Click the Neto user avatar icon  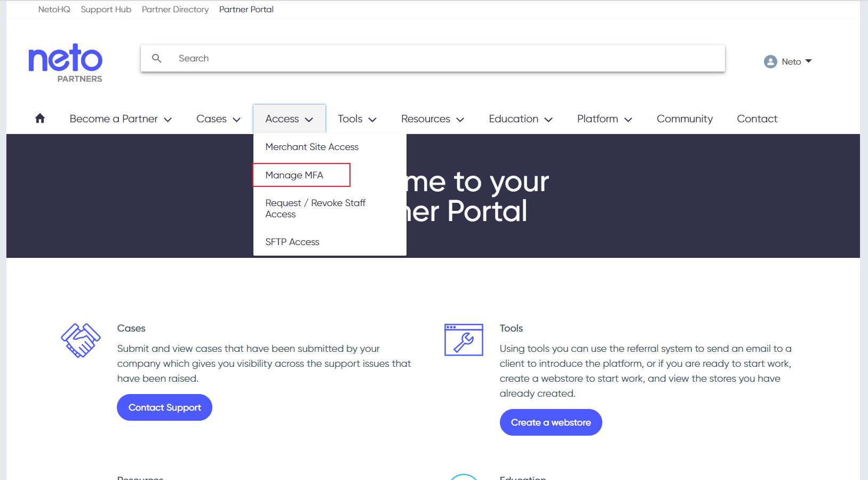point(770,61)
